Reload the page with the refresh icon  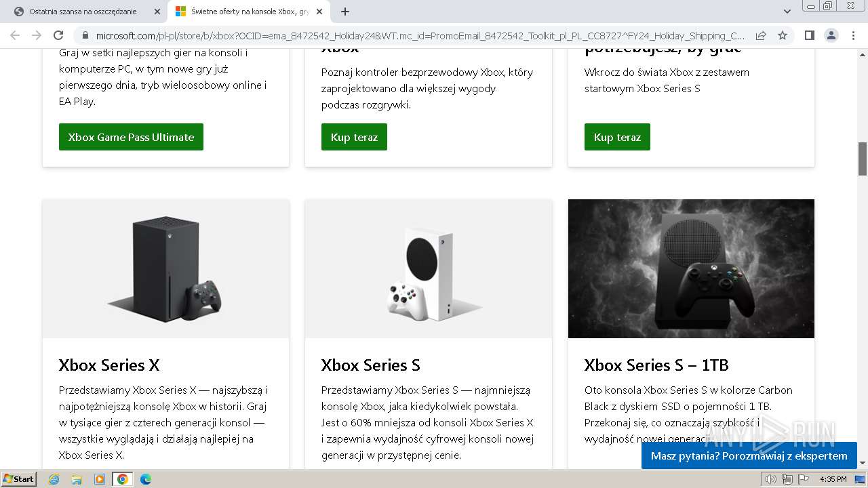click(58, 35)
